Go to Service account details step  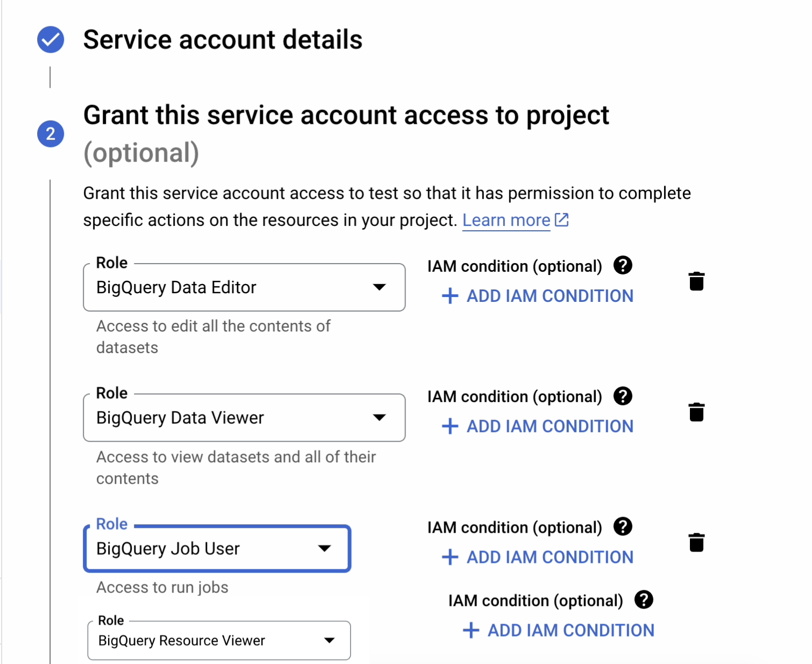[223, 40]
